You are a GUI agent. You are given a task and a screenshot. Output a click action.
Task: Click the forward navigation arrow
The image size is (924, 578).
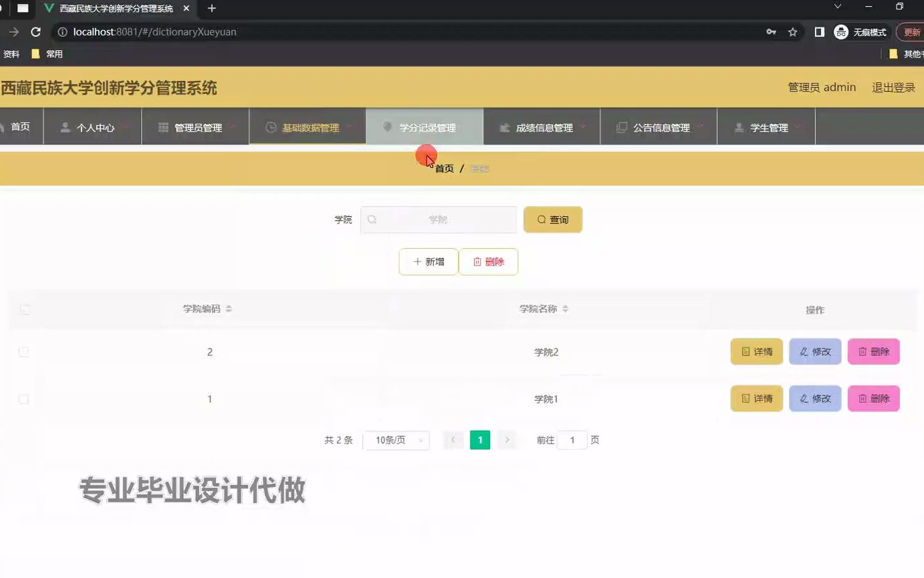(13, 31)
